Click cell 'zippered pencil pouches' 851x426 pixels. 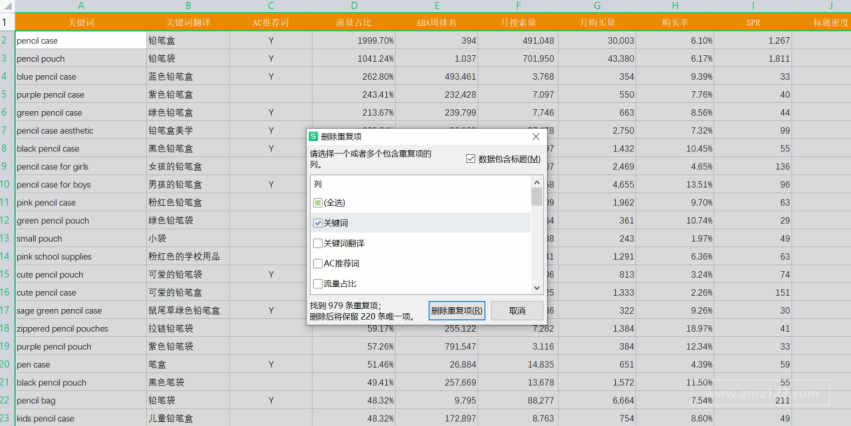(81, 328)
